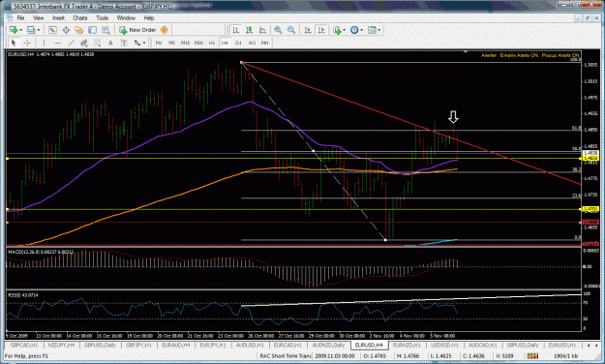This screenshot has height=364, width=605.
Task: Select the H4 timeframe button
Action: tap(225, 43)
